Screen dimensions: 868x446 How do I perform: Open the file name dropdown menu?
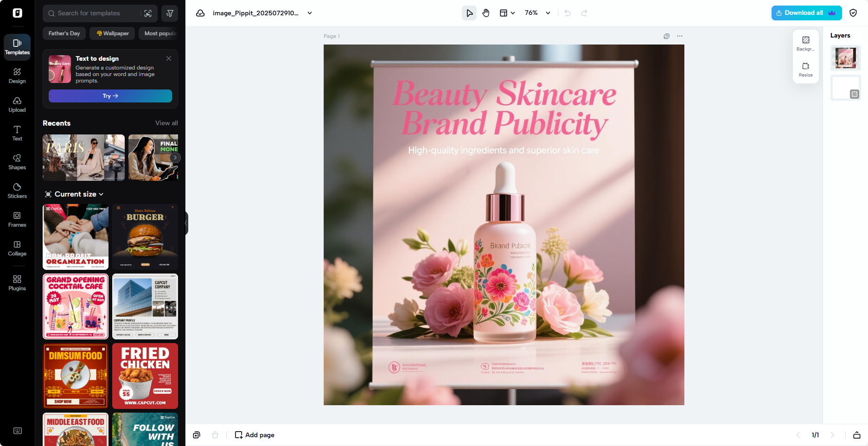309,13
